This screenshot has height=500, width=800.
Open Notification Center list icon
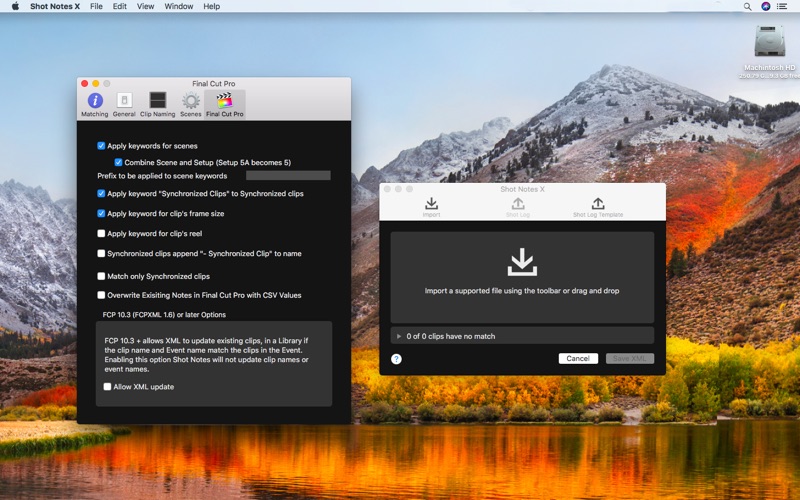782,7
